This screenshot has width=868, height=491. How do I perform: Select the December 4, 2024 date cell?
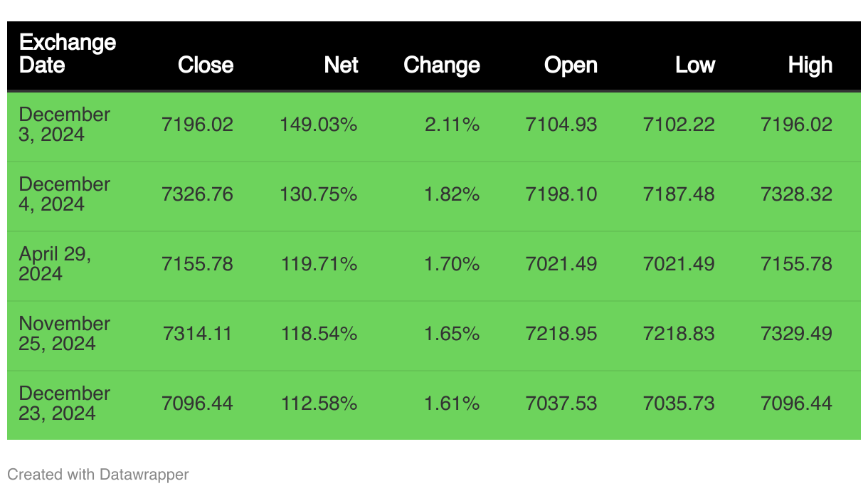[x=64, y=194]
